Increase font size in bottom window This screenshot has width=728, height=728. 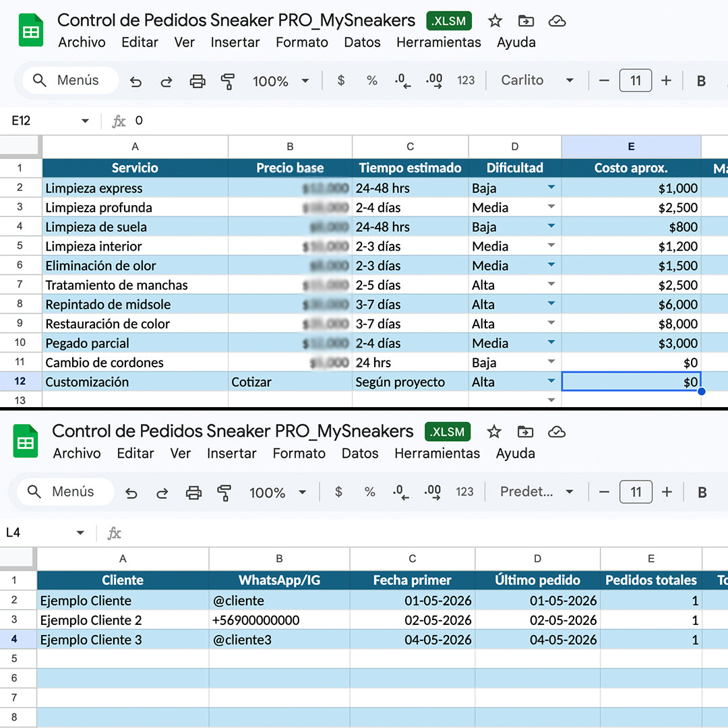click(667, 491)
